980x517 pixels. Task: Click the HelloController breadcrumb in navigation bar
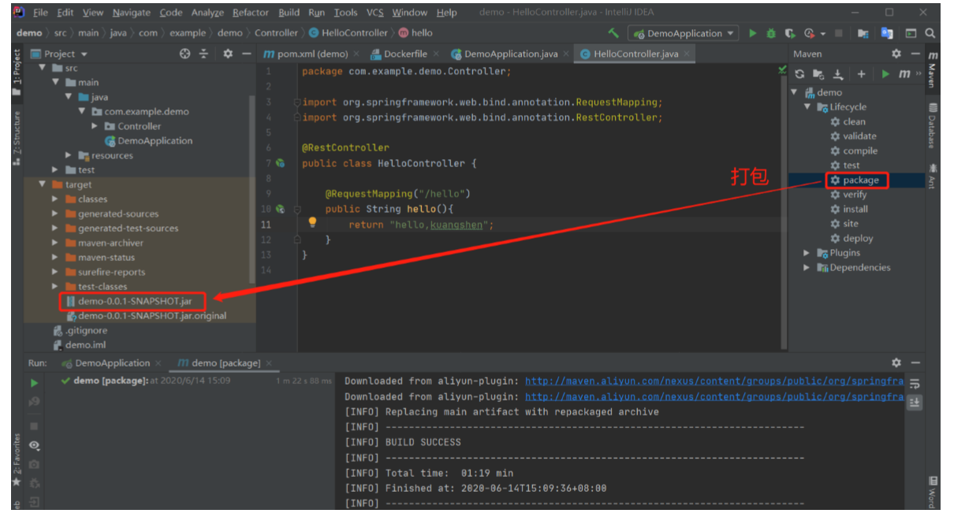pyautogui.click(x=349, y=33)
